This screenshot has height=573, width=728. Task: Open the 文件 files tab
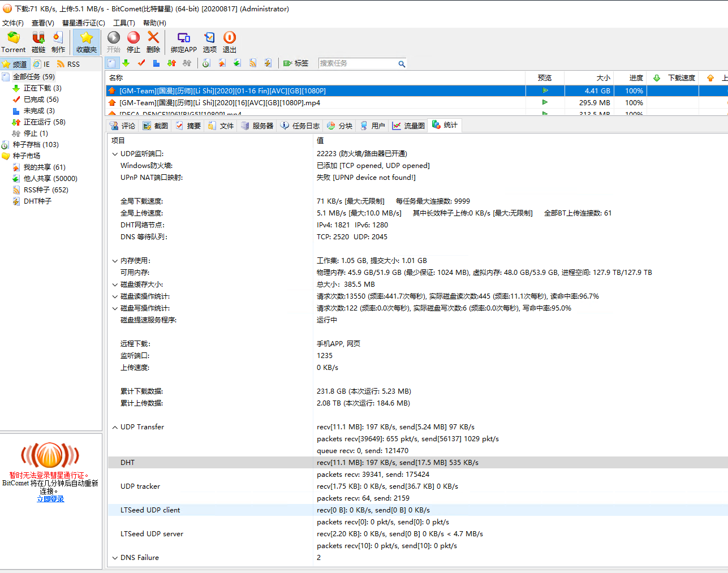tap(221, 126)
